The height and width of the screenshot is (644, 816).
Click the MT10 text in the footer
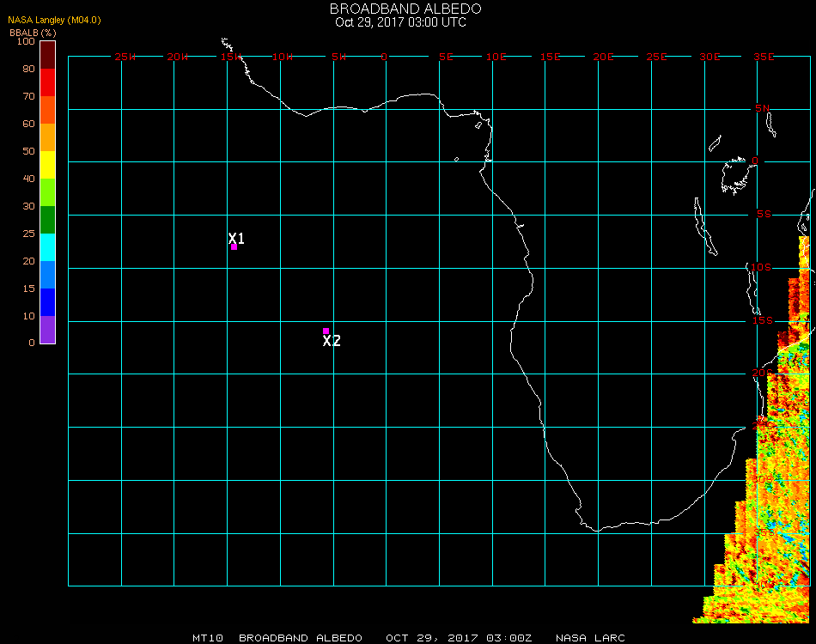tap(209, 638)
